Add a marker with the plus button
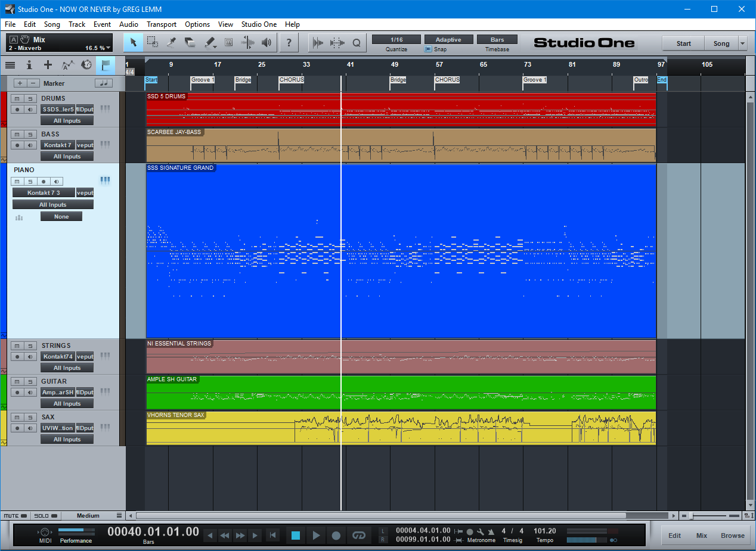This screenshot has height=551, width=756. [20, 83]
